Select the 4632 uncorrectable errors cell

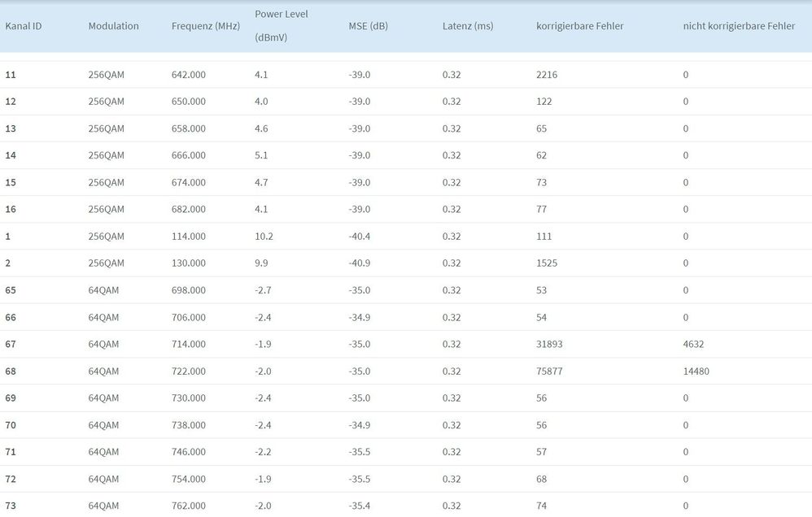click(x=695, y=344)
